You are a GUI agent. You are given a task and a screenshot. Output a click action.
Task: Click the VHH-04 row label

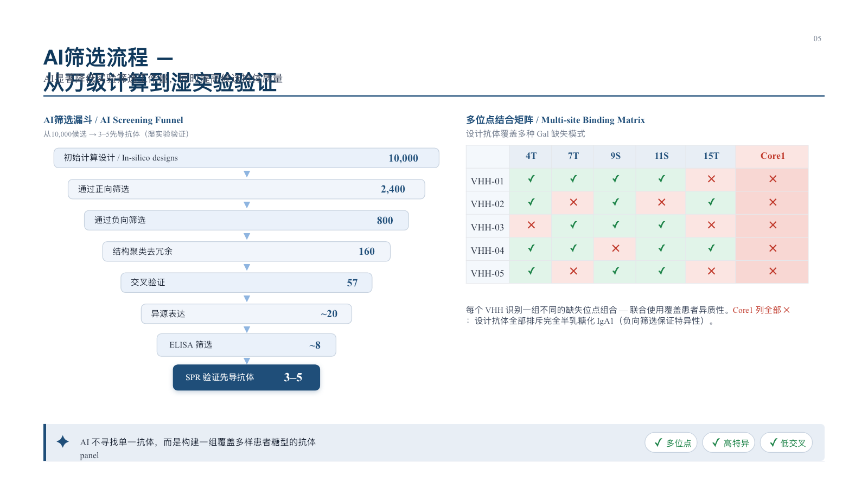coord(487,251)
